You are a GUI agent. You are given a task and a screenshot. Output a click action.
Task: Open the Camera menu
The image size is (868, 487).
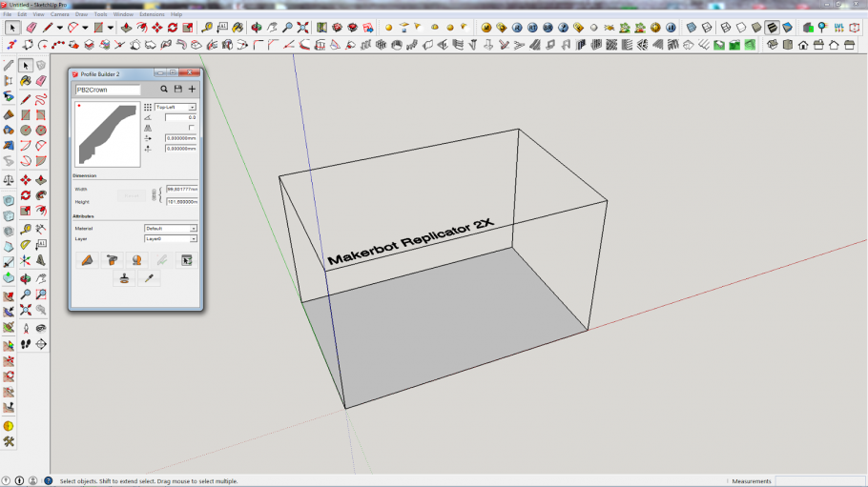click(60, 14)
